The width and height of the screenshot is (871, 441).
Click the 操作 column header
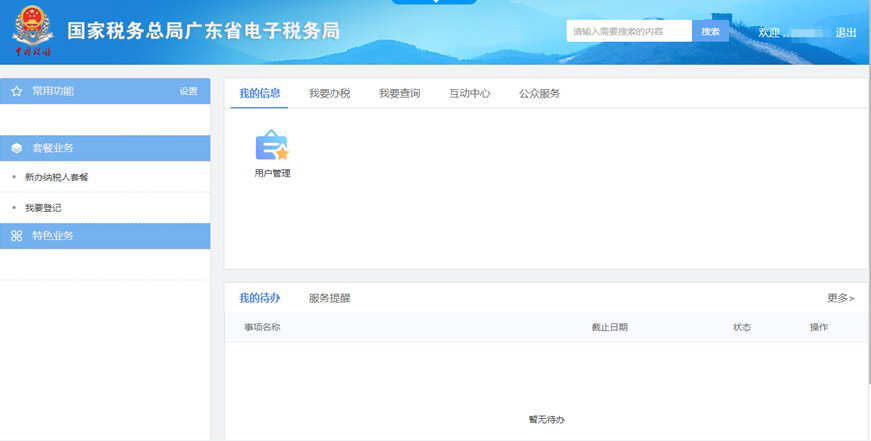(819, 327)
